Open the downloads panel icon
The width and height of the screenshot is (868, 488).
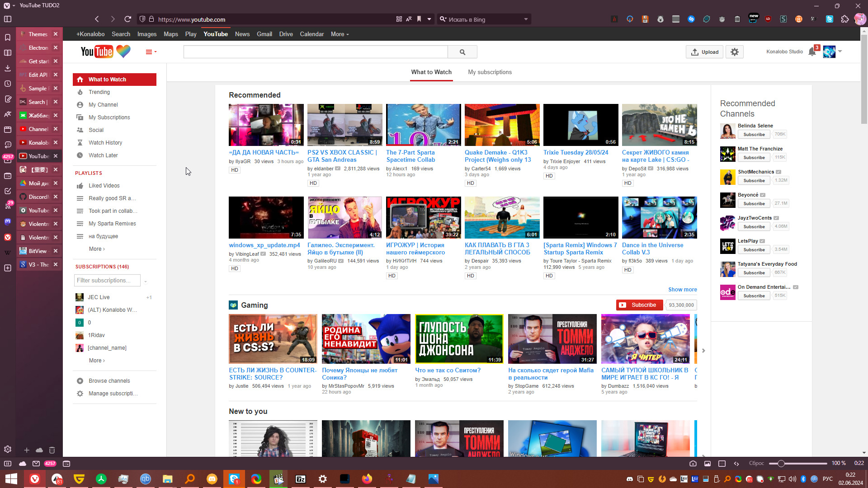point(8,68)
